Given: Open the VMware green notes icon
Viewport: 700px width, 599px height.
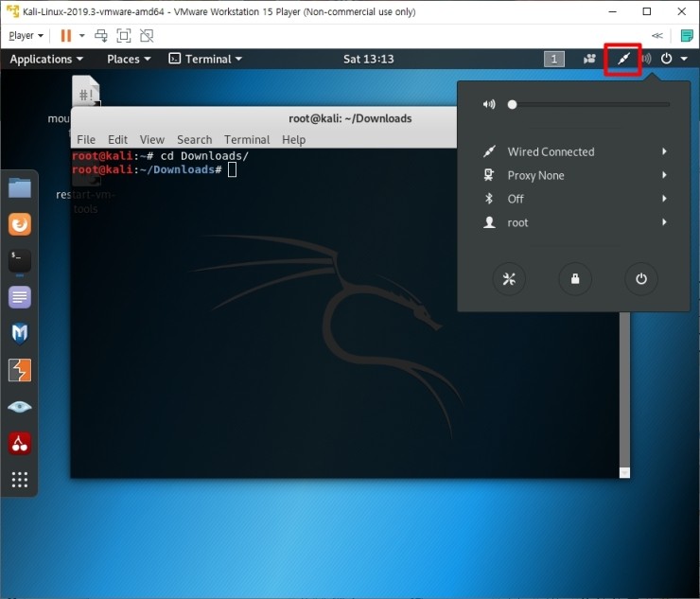Looking at the screenshot, I should 687,36.
